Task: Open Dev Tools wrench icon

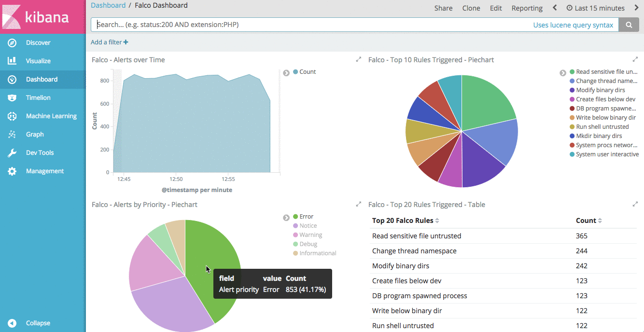Action: pos(12,153)
